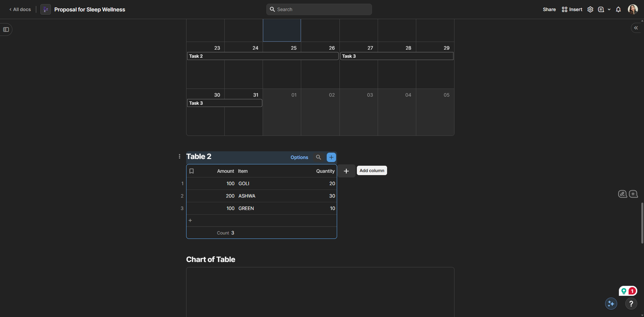Click the page vertical scrollbar
Image resolution: width=644 pixels, height=317 pixels.
click(x=642, y=223)
